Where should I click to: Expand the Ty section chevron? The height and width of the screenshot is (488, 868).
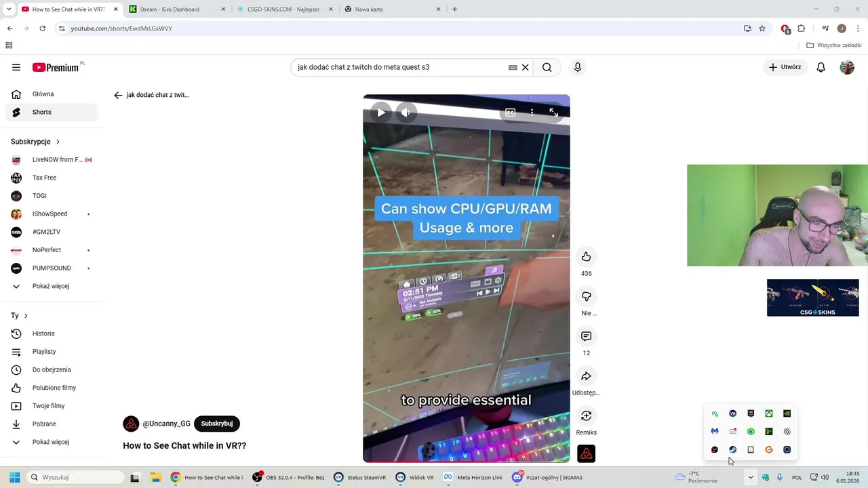pyautogui.click(x=26, y=316)
